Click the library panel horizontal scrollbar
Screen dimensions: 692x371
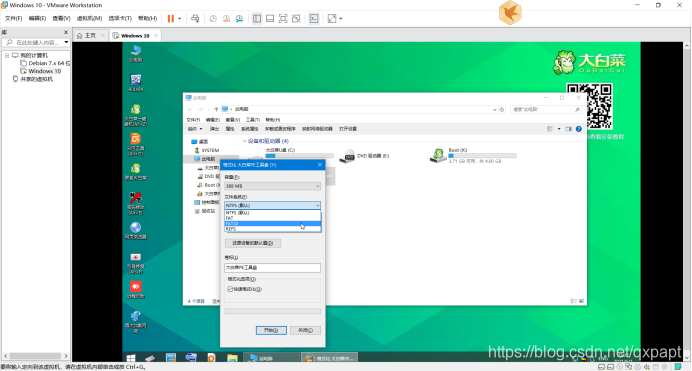click(x=35, y=356)
